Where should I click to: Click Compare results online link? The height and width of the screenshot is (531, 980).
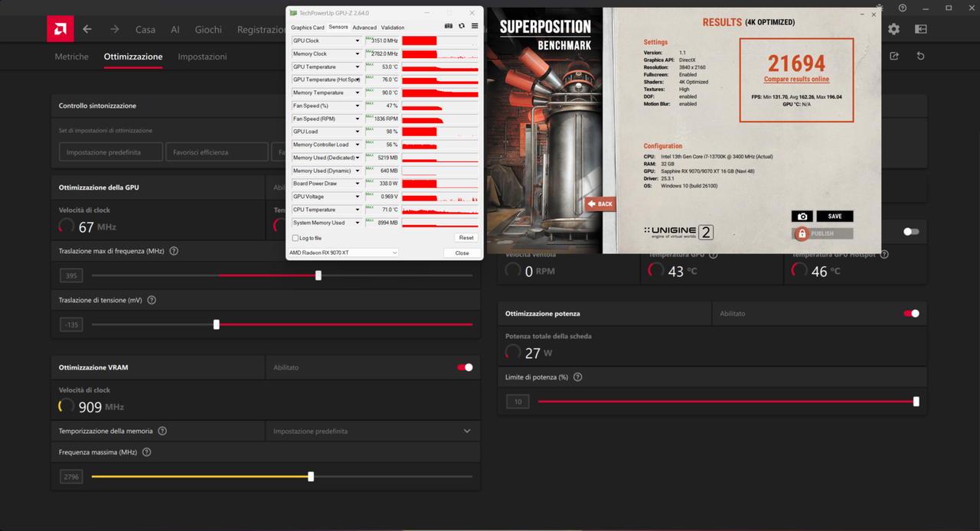(796, 80)
